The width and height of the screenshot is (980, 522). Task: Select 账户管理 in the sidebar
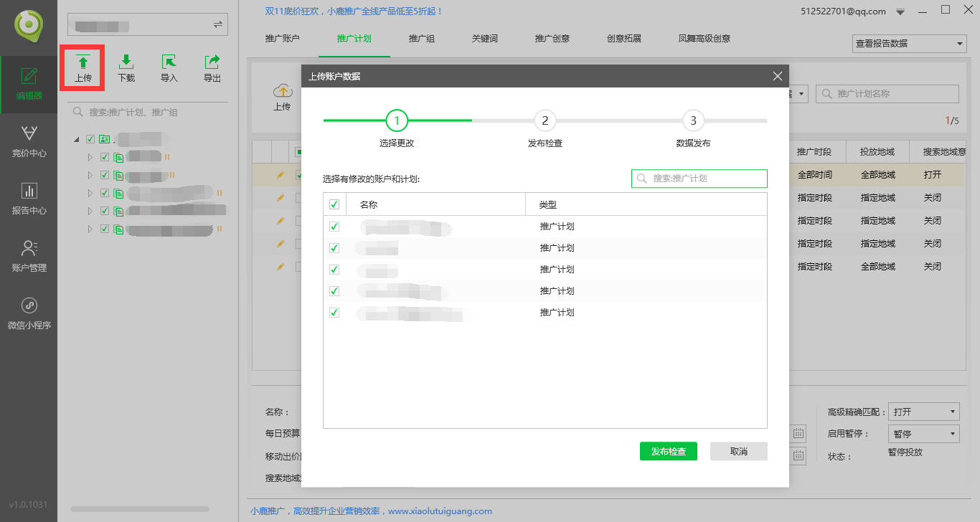pyautogui.click(x=29, y=257)
